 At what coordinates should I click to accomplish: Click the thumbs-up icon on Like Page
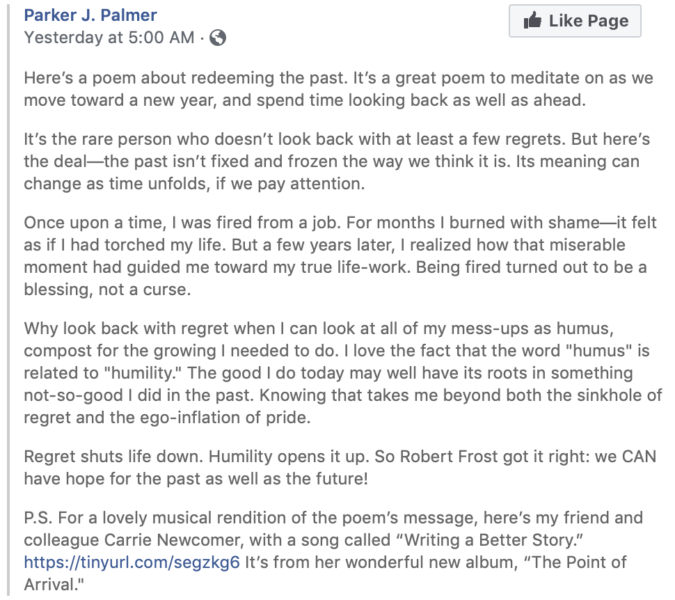[532, 20]
